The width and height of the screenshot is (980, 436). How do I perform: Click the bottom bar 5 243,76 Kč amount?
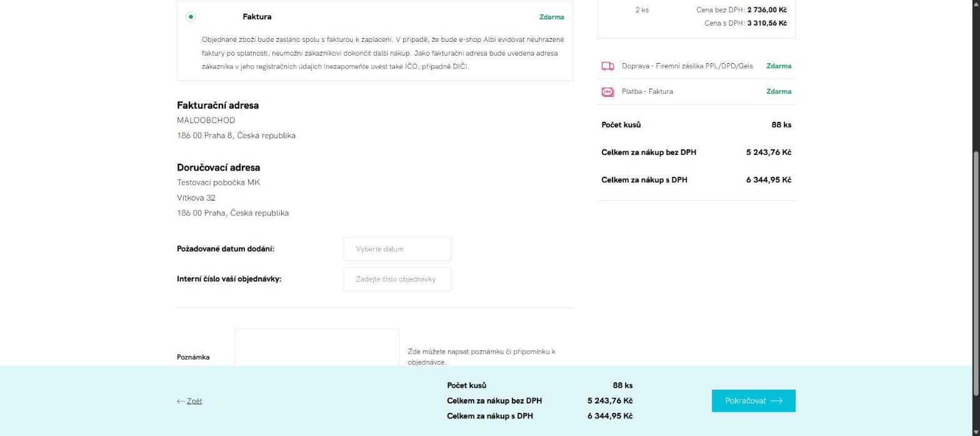tap(609, 401)
